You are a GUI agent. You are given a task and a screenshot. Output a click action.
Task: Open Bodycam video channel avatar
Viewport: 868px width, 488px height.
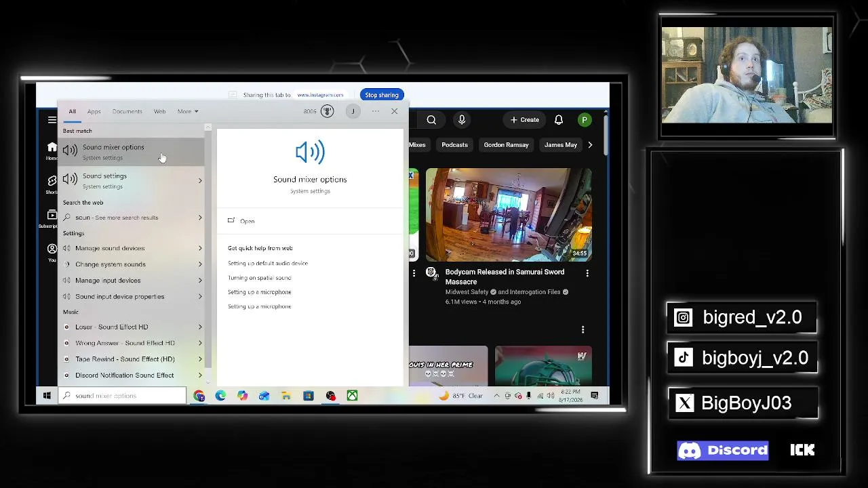tap(431, 272)
